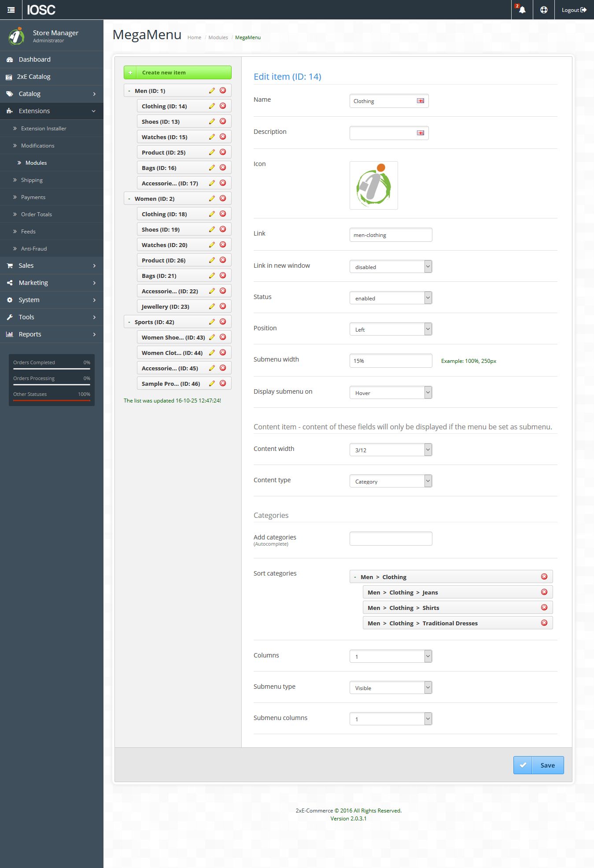The width and height of the screenshot is (594, 868).
Task: Expand Sales sidebar menu
Action: [x=52, y=266]
